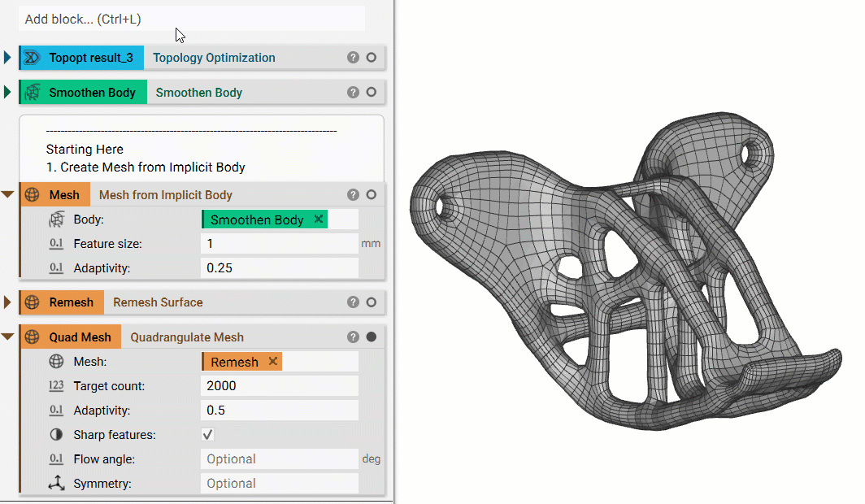Click the Add block search field
The height and width of the screenshot is (504, 865).
click(193, 18)
